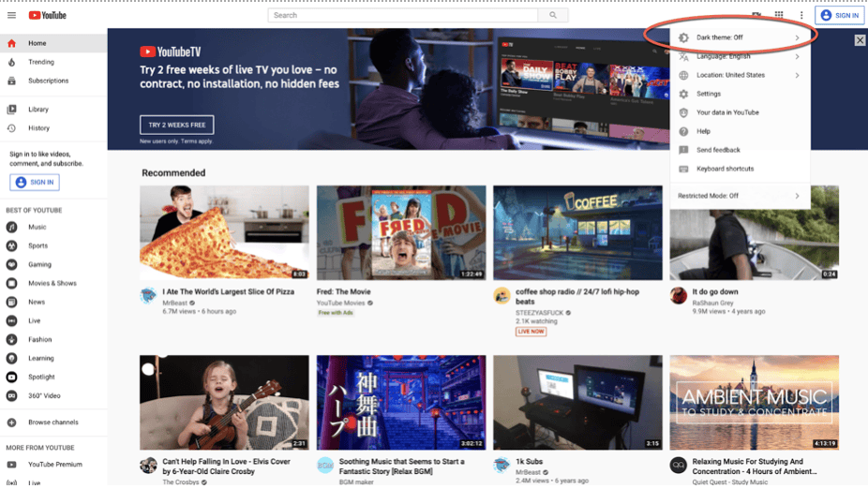The width and height of the screenshot is (868, 489).
Task: Open coffee shop radio video title
Action: [x=577, y=297]
